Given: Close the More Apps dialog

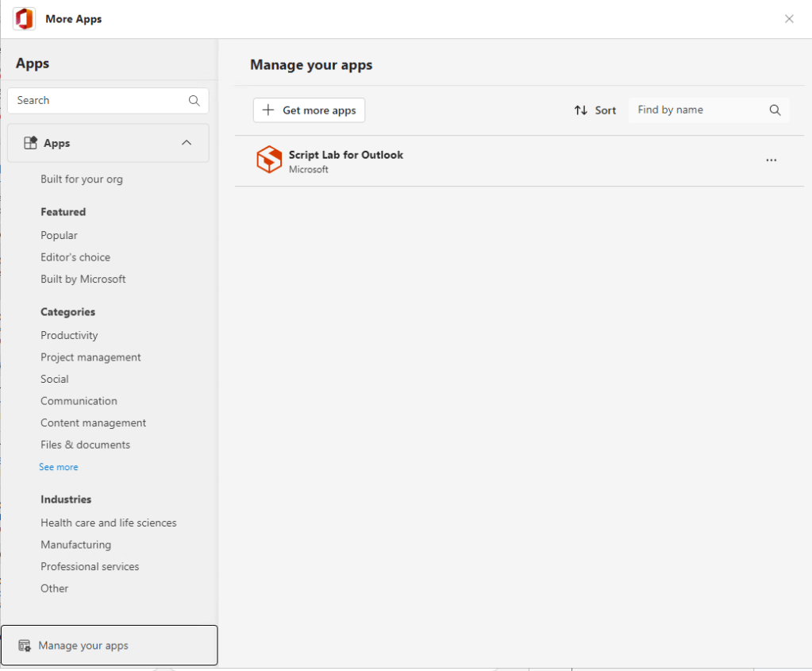Looking at the screenshot, I should tap(789, 19).
